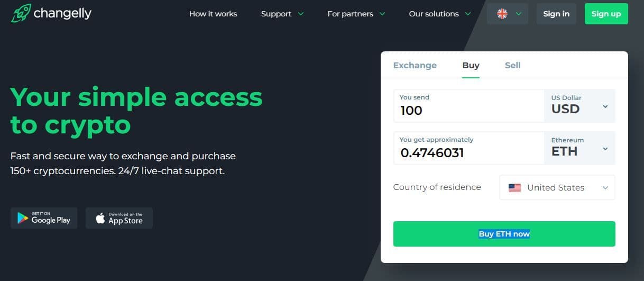Click the Google Play store badge
The height and width of the screenshot is (281, 644).
[x=44, y=218]
